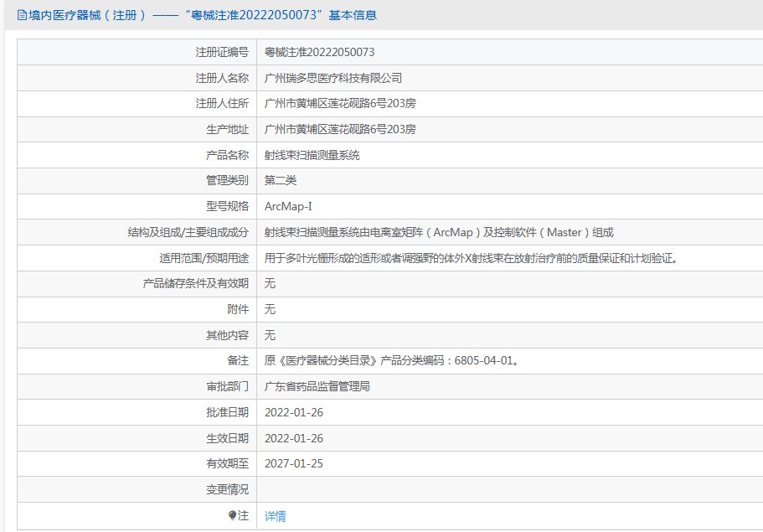Click the lightbulb icon beside 注
Viewport: 763px width, 532px height.
coord(232,515)
